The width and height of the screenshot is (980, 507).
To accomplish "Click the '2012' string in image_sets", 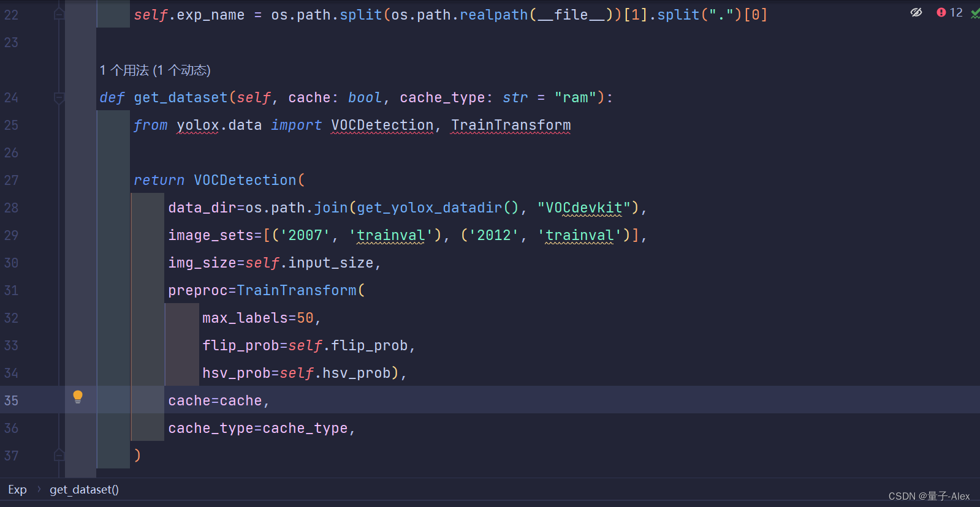I will pos(494,235).
